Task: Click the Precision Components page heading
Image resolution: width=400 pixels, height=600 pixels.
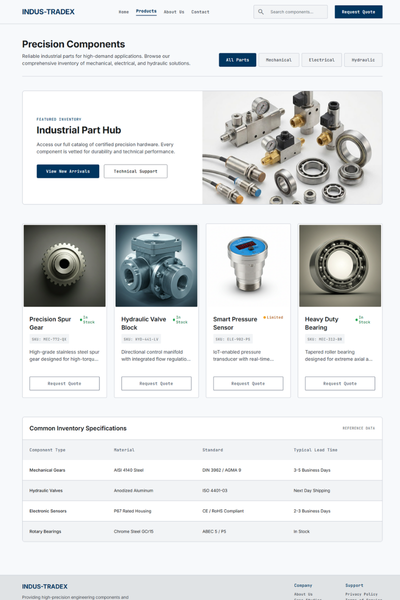Action: point(73,44)
